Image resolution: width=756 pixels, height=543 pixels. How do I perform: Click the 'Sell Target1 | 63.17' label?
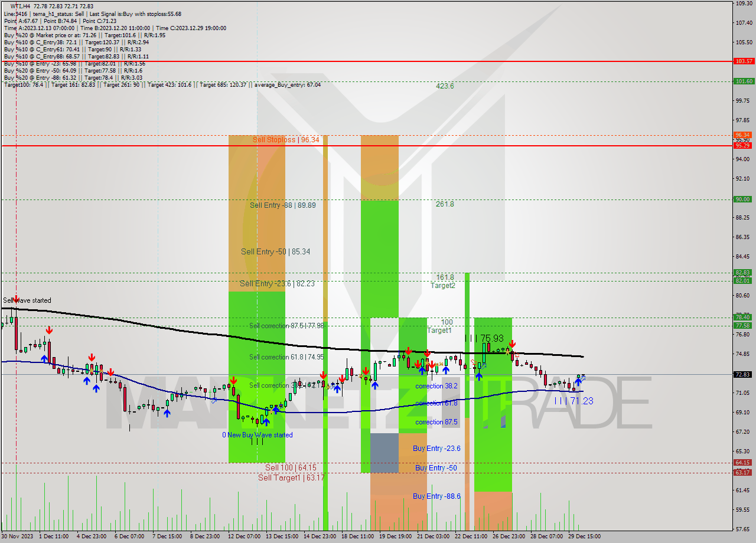pyautogui.click(x=291, y=477)
